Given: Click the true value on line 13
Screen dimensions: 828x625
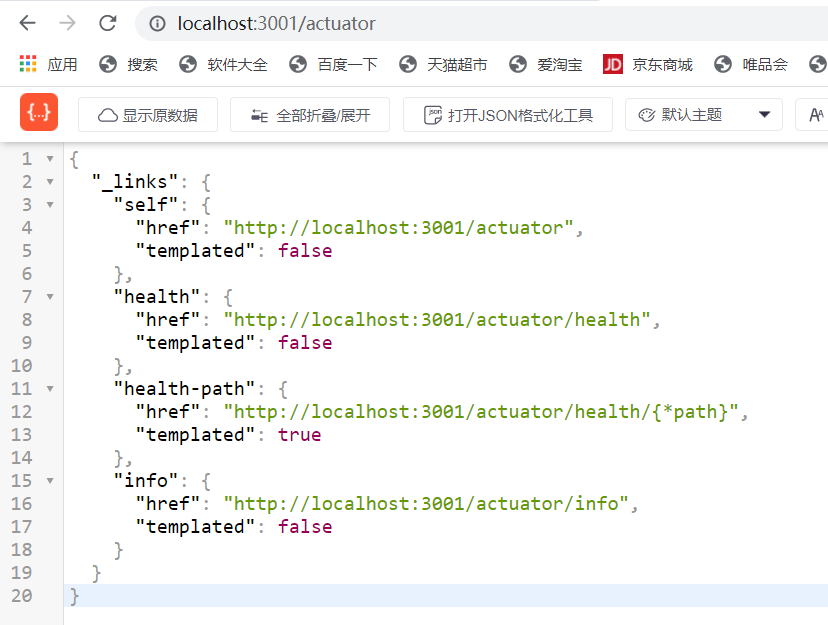Looking at the screenshot, I should (299, 435).
